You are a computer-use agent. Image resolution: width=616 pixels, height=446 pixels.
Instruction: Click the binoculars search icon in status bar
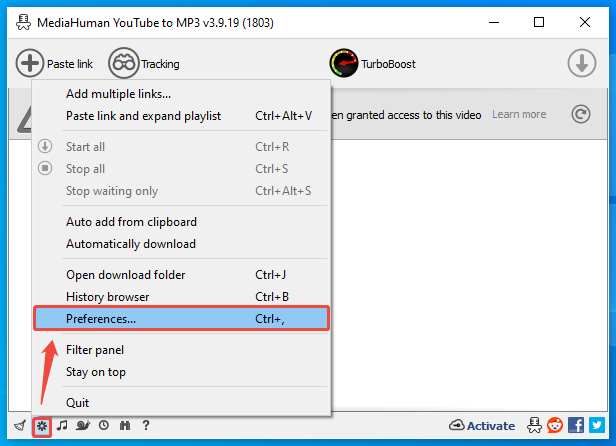tap(125, 425)
